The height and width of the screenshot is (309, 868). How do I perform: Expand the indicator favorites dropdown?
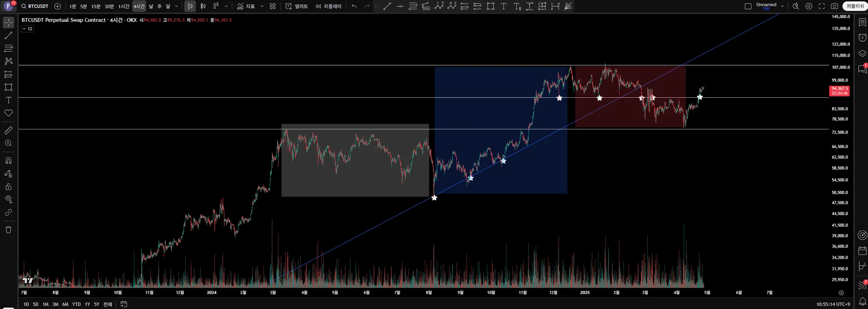(262, 6)
